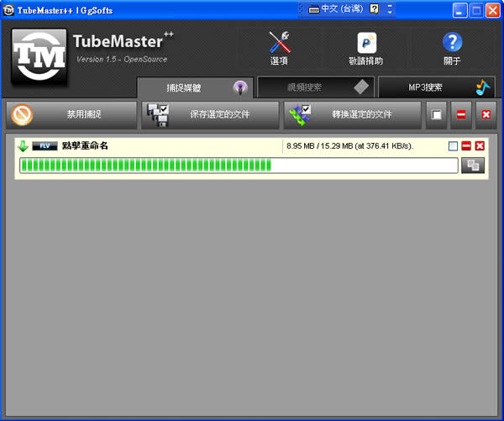Toggle select-all checkbox button in toolbar
Image resolution: width=504 pixels, height=421 pixels.
point(436,115)
